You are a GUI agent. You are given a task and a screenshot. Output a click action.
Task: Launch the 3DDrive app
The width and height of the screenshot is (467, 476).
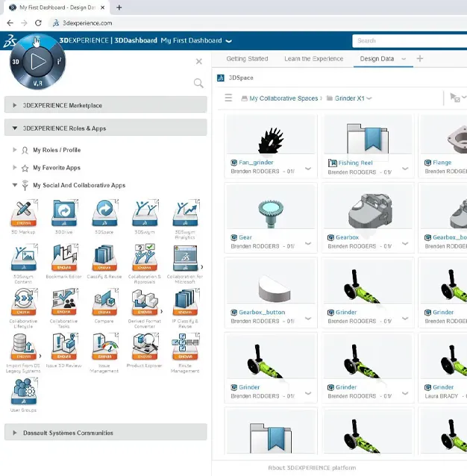click(64, 213)
